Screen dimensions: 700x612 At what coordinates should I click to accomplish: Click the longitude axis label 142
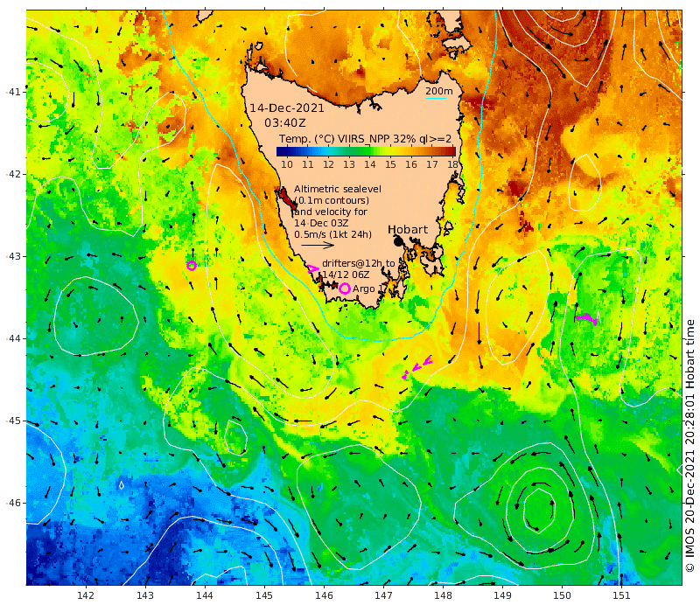coord(86,595)
